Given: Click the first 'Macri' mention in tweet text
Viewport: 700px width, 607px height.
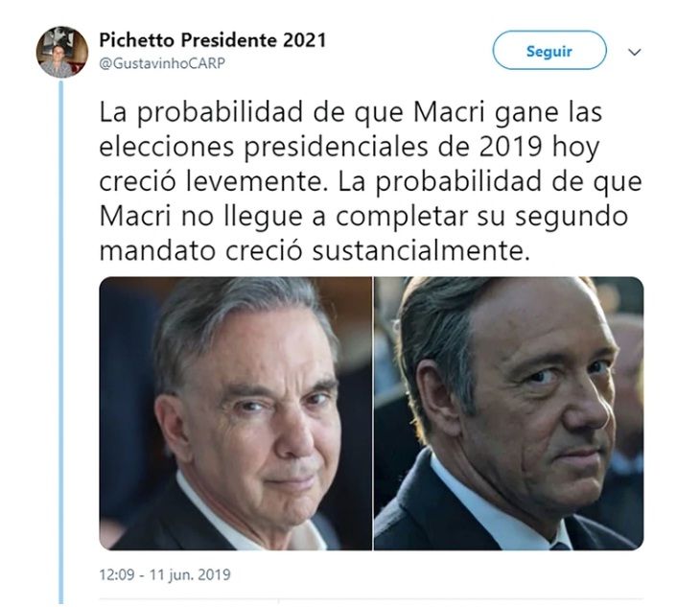Looking at the screenshot, I should tap(449, 112).
